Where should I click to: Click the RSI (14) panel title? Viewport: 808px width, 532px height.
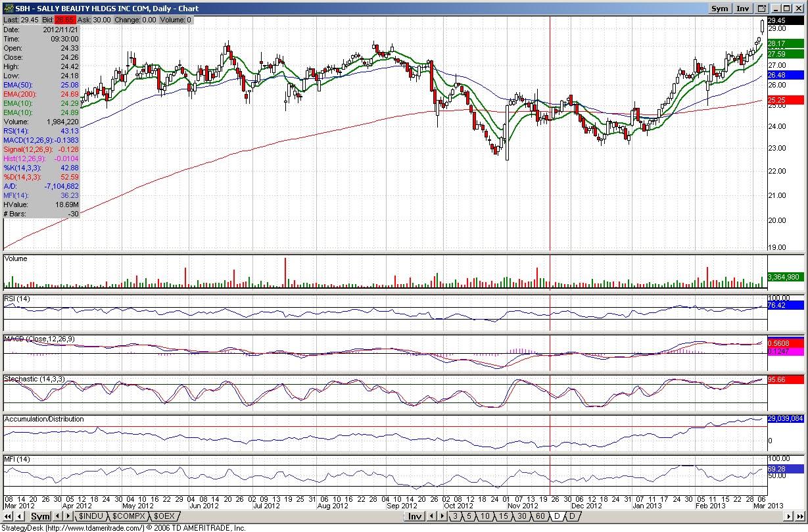coord(17,299)
